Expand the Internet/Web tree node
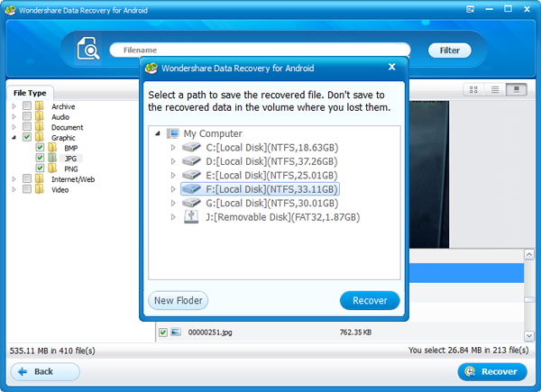 click(14, 179)
